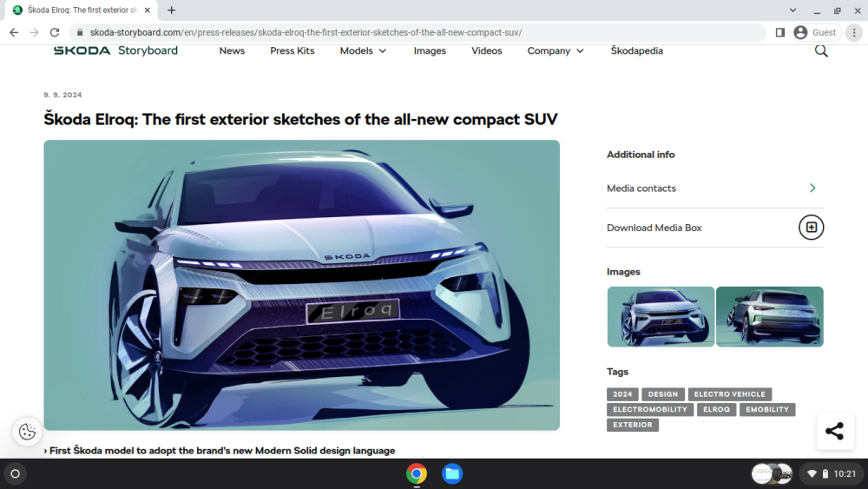Select the ELECTROMOBILITY tag
Screen dimensions: 868x489
click(650, 410)
